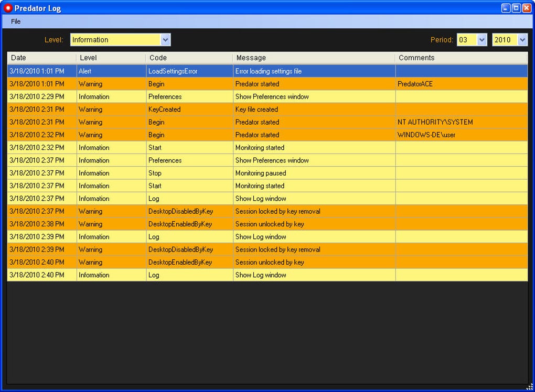Sort by the Level column header
Image resolution: width=535 pixels, height=392 pixels.
tap(111, 58)
